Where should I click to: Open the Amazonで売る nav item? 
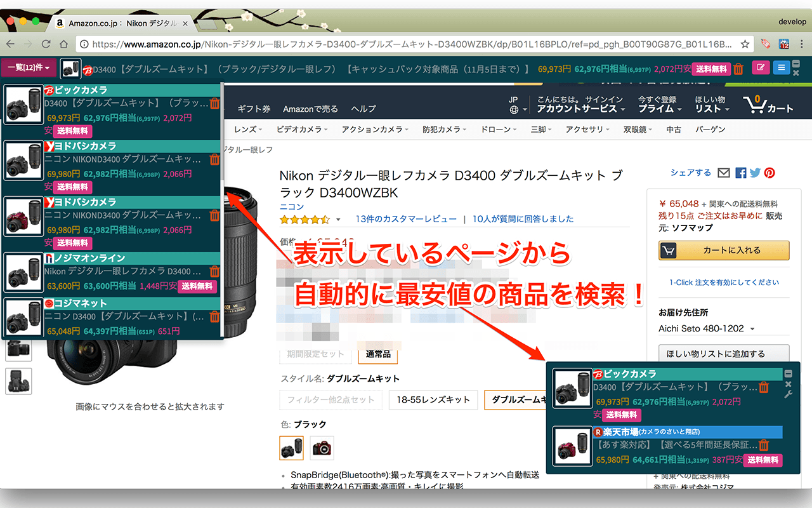[311, 109]
